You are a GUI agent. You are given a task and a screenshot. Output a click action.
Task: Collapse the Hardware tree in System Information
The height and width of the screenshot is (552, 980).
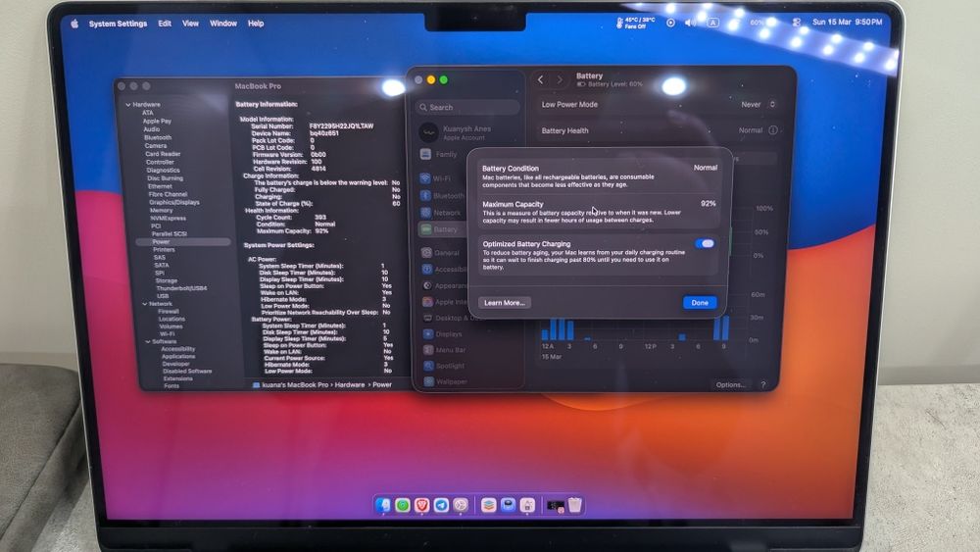coord(128,105)
